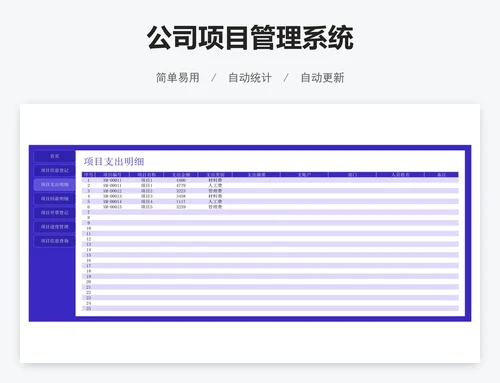Screen dimensions: 500x383
Task: Select amount 3458 in row 4
Action: pyautogui.click(x=181, y=196)
